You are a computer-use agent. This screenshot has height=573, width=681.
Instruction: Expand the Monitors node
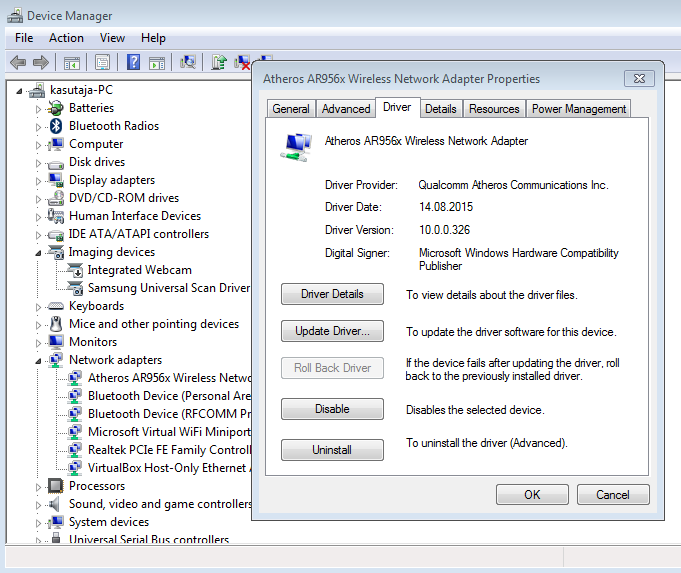pos(38,343)
